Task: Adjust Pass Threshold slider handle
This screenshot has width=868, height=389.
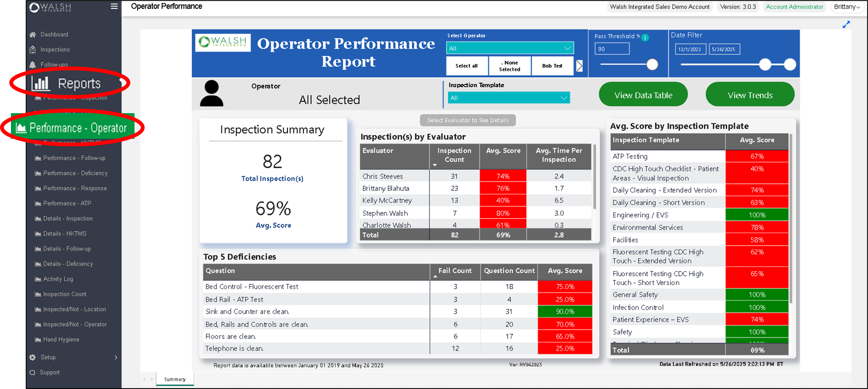Action: pyautogui.click(x=652, y=64)
